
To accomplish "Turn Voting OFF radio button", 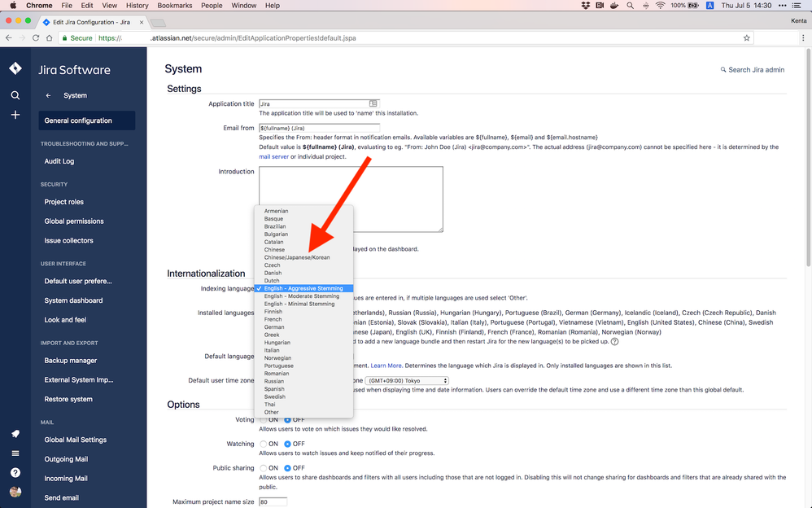I will tap(287, 420).
